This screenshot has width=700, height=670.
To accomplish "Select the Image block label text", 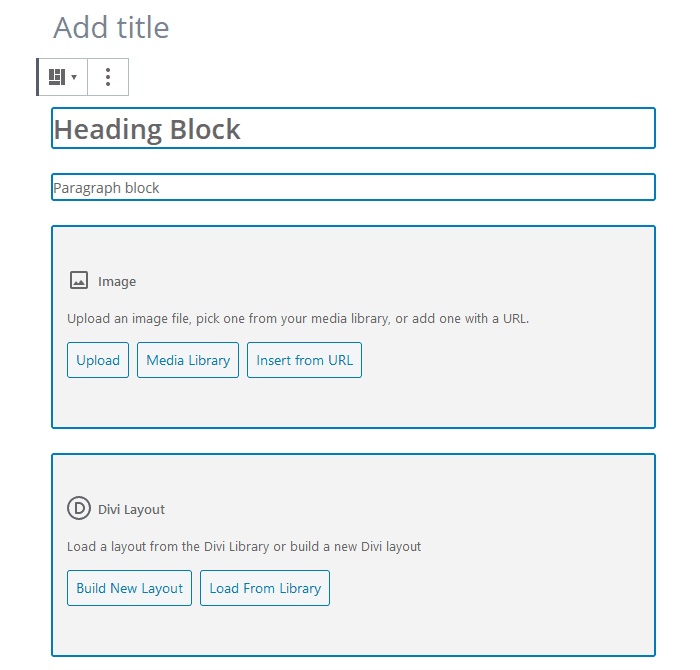I will (117, 282).
